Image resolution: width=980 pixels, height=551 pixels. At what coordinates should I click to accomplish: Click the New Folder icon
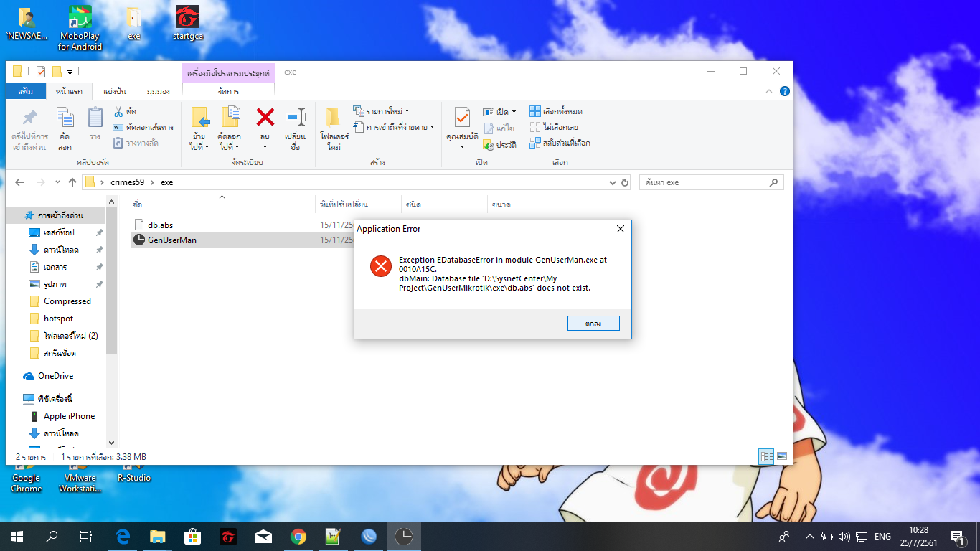coord(334,118)
